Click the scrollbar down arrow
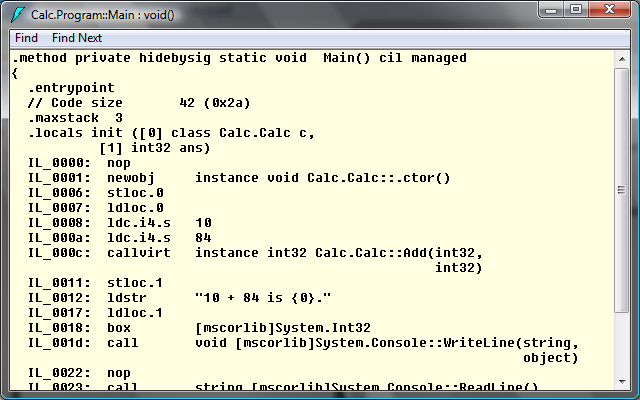The height and width of the screenshot is (400, 640). point(622,382)
